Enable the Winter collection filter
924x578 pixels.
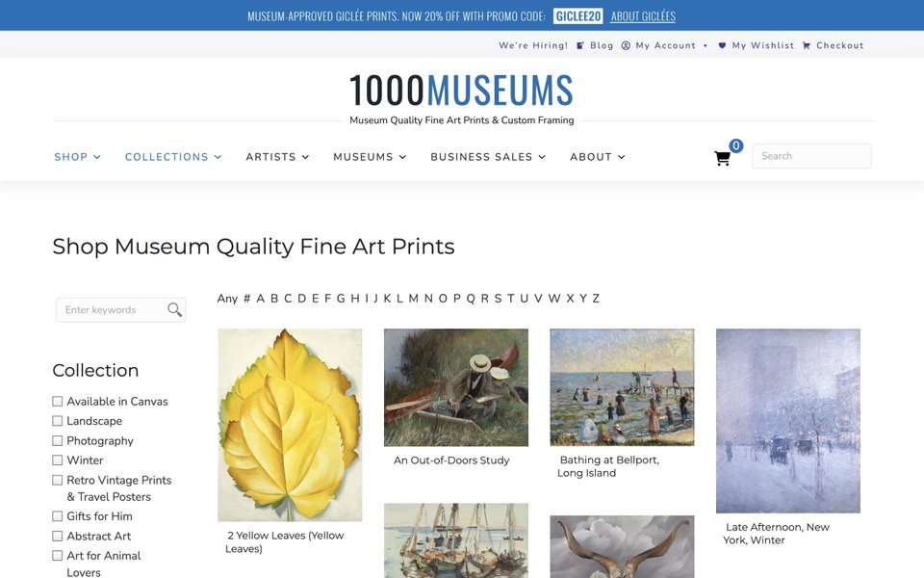(x=57, y=460)
